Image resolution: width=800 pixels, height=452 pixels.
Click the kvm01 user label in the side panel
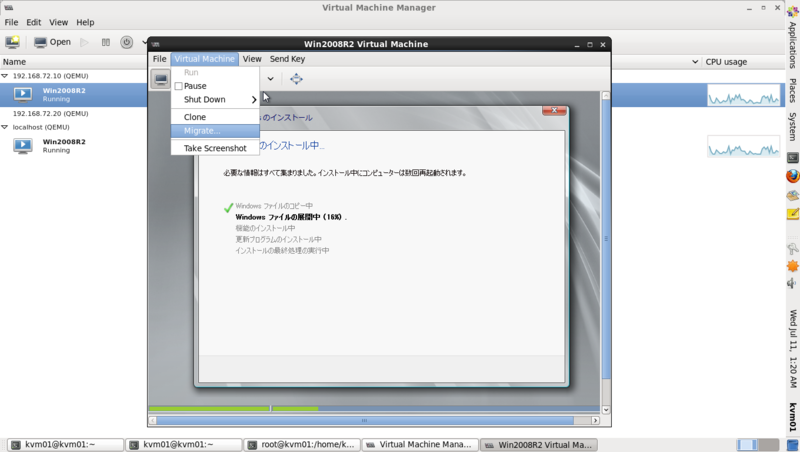pos(792,417)
